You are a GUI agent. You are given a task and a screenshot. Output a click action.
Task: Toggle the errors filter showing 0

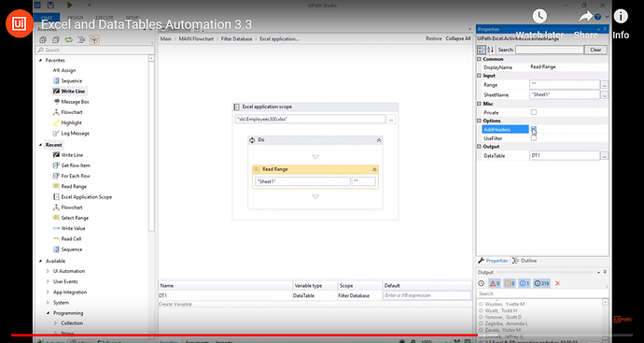pos(495,283)
